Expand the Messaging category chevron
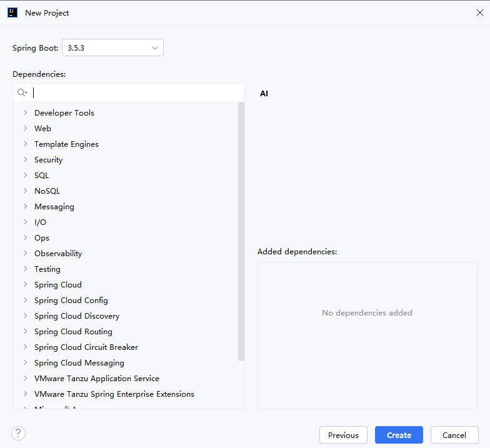490x448 pixels. (x=25, y=206)
